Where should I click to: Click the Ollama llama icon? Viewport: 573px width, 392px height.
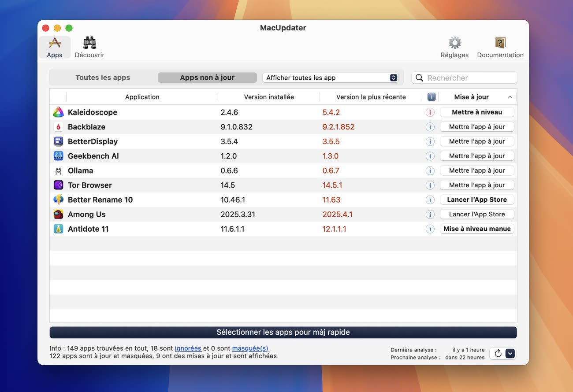pos(58,170)
